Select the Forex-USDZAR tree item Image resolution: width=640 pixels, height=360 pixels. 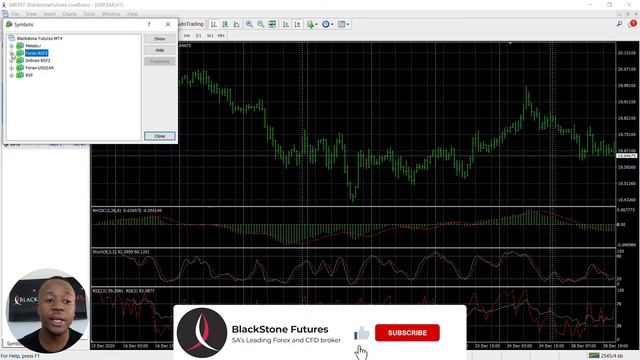tap(40, 68)
